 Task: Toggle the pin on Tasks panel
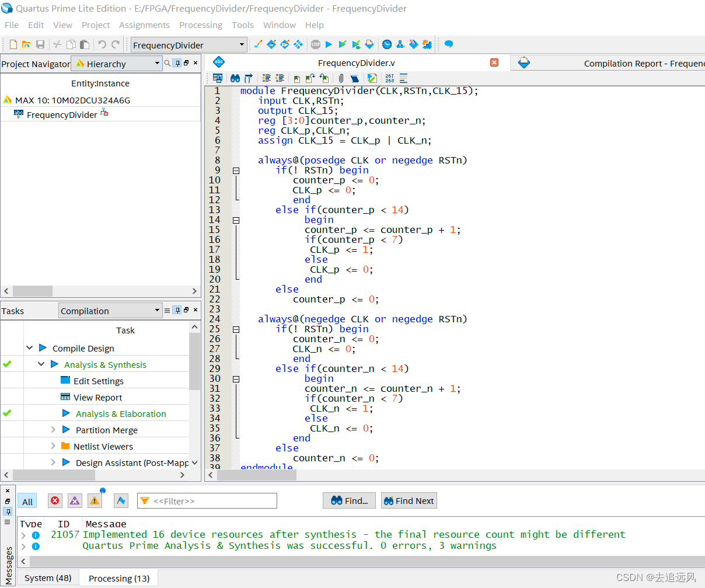pos(177,310)
